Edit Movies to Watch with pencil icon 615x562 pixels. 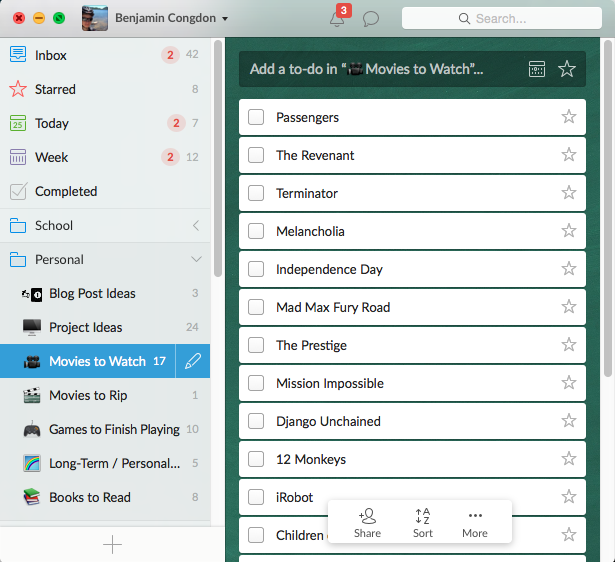point(193,361)
